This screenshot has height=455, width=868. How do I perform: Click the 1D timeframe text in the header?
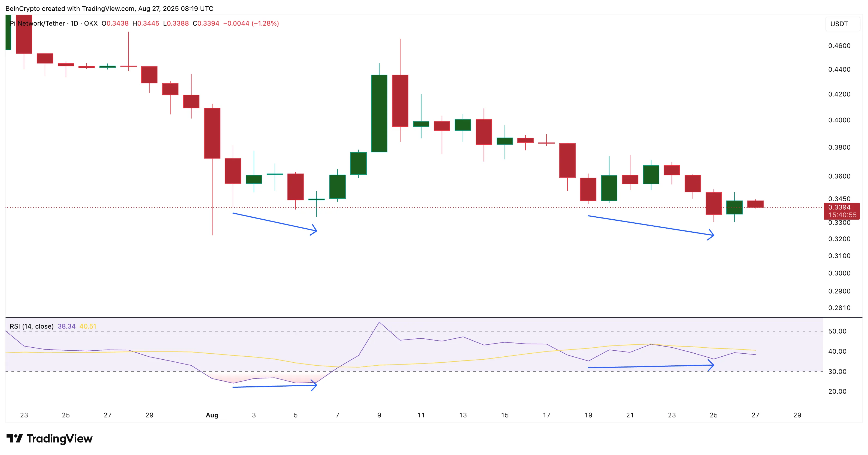74,23
